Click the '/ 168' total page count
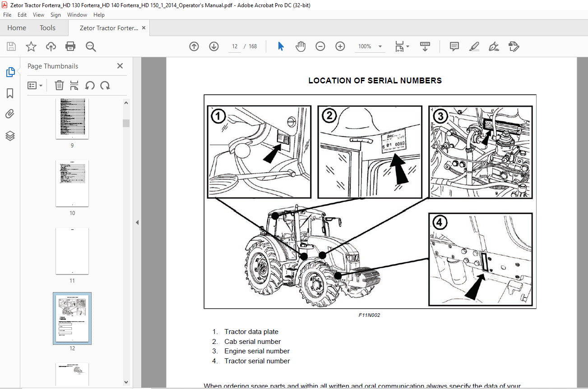 pos(250,46)
